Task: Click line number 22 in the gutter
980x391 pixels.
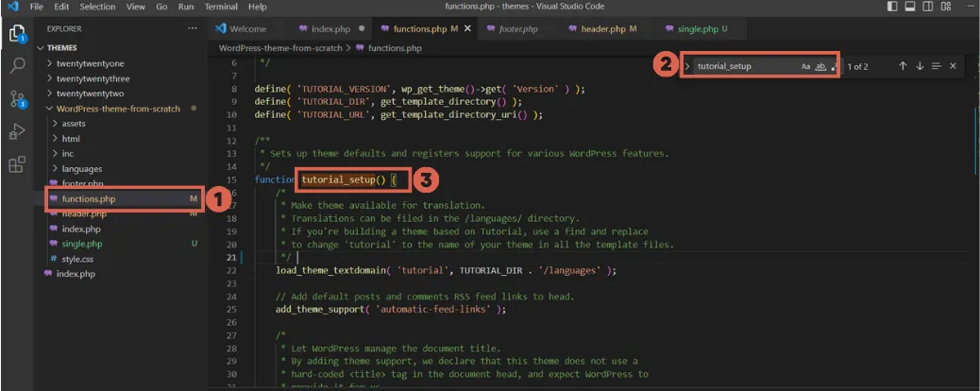Action: click(230, 271)
